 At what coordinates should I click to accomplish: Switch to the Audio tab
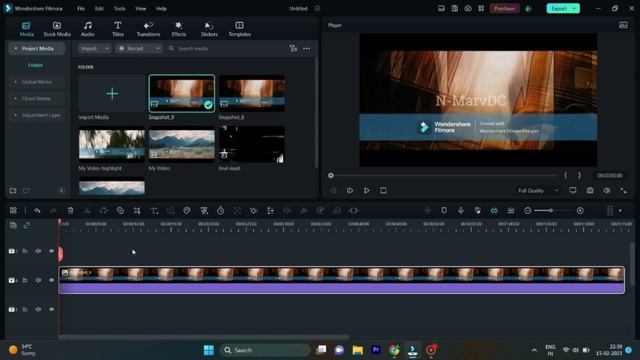87,29
